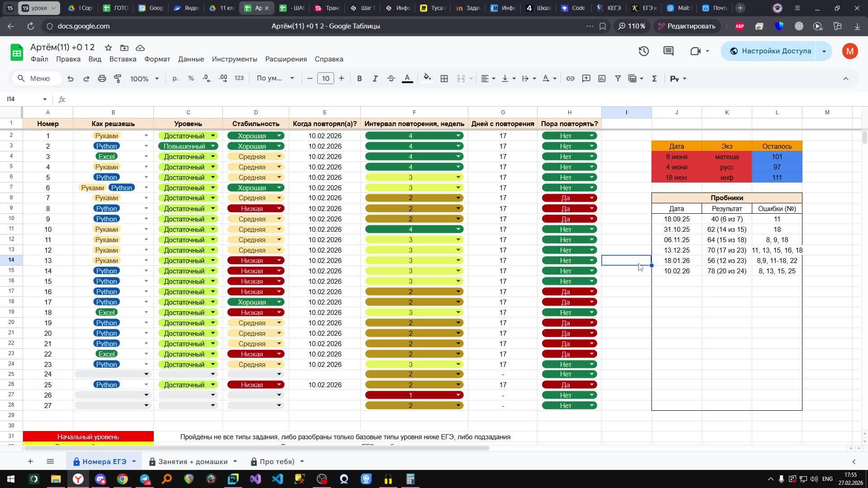Open the fill color picker
The height and width of the screenshot is (488, 868).
click(427, 79)
